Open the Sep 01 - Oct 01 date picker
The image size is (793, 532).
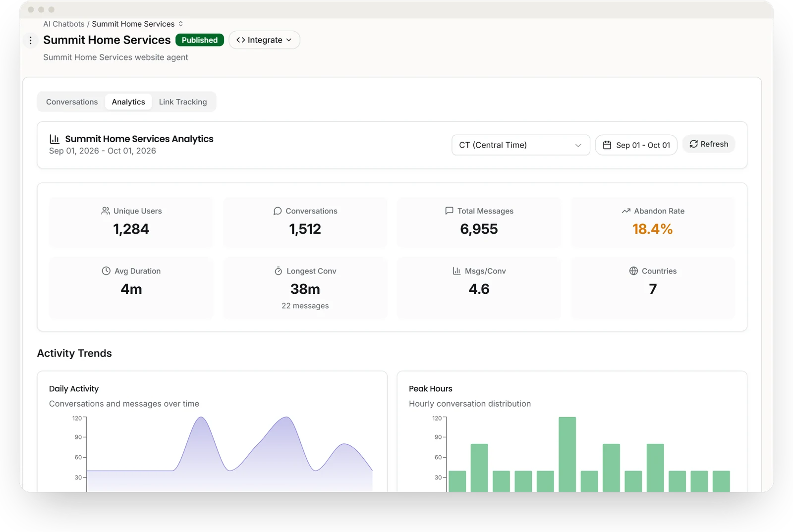click(x=636, y=145)
